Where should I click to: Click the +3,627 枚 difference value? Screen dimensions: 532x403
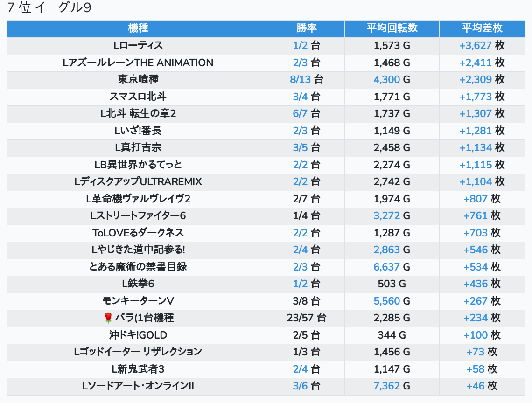pyautogui.click(x=482, y=45)
